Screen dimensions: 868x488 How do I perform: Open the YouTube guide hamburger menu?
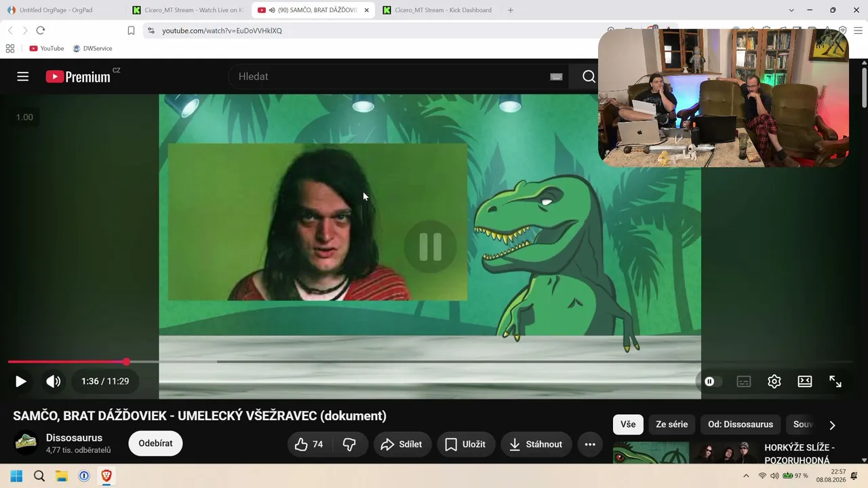coord(23,77)
